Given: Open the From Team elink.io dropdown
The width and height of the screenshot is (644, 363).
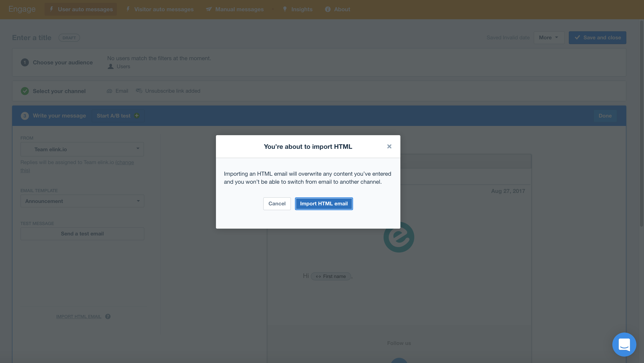Looking at the screenshot, I should [82, 149].
